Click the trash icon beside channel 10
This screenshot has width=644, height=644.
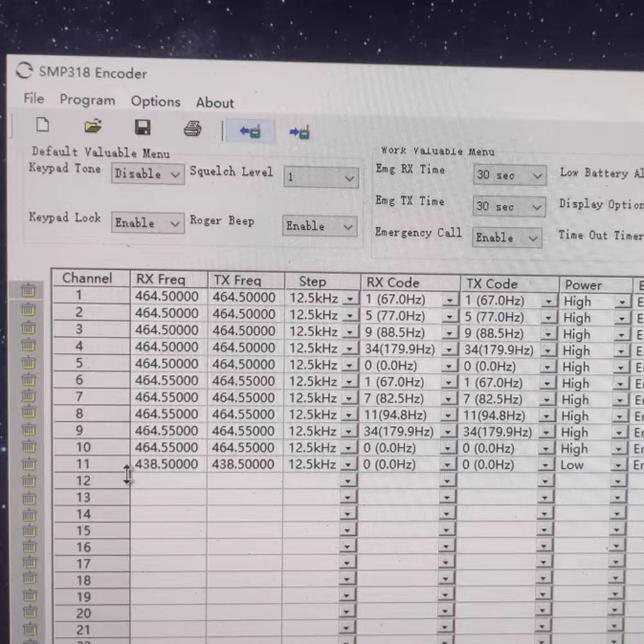click(x=29, y=446)
